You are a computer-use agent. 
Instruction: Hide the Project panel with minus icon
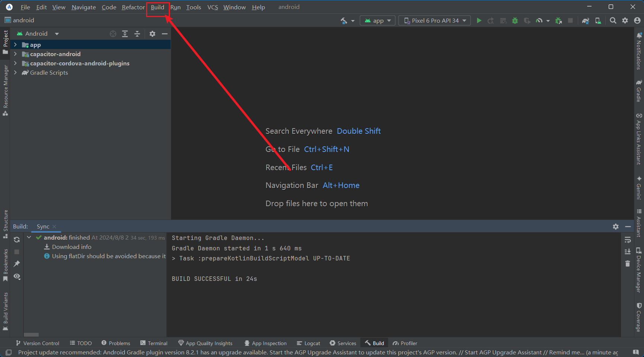coord(165,34)
